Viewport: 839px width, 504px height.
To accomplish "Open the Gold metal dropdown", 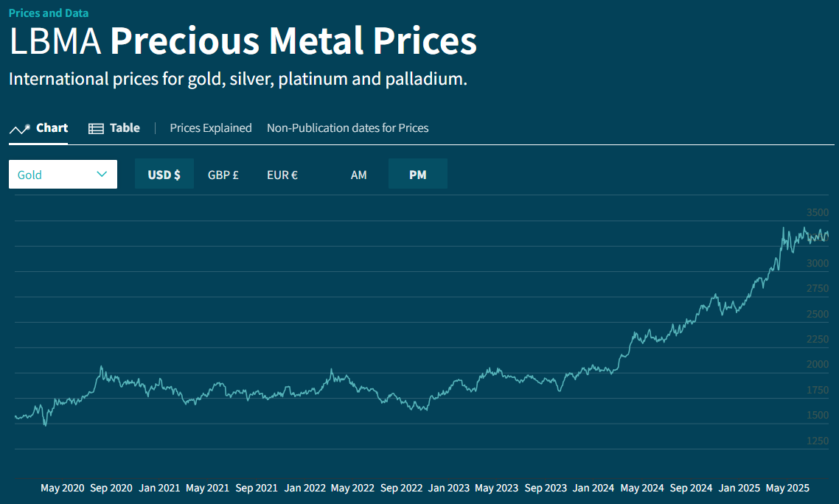I will coord(63,175).
